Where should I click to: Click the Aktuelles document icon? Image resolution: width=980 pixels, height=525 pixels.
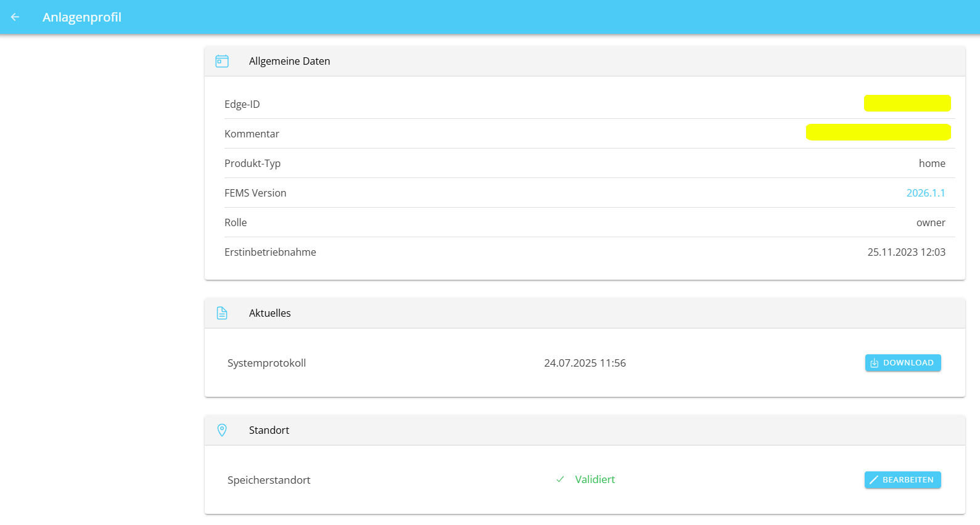(222, 313)
